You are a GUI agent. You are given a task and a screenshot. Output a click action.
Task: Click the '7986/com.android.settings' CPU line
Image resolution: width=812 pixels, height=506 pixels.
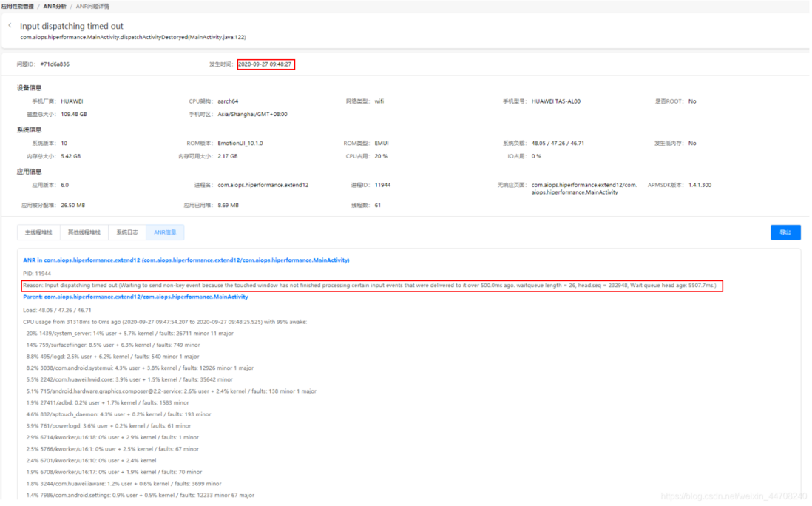pyautogui.click(x=141, y=496)
